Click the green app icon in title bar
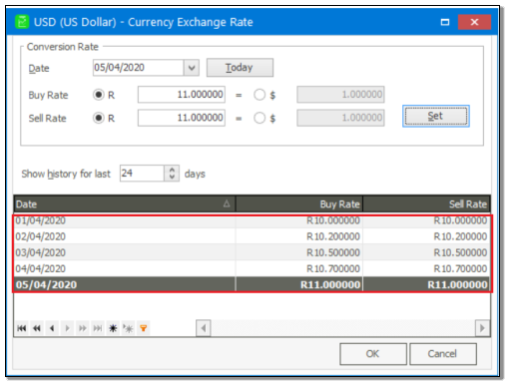The height and width of the screenshot is (389, 513). point(22,22)
